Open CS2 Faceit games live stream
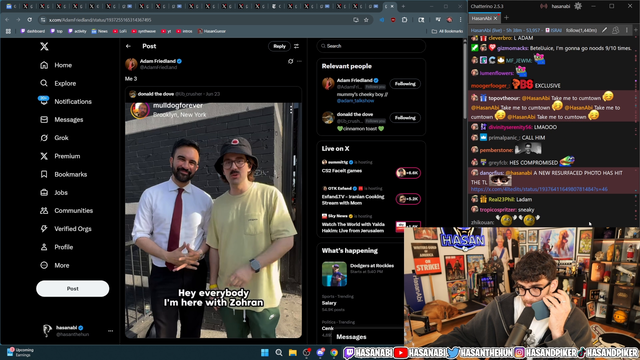This screenshot has width=640, height=360. (371, 169)
